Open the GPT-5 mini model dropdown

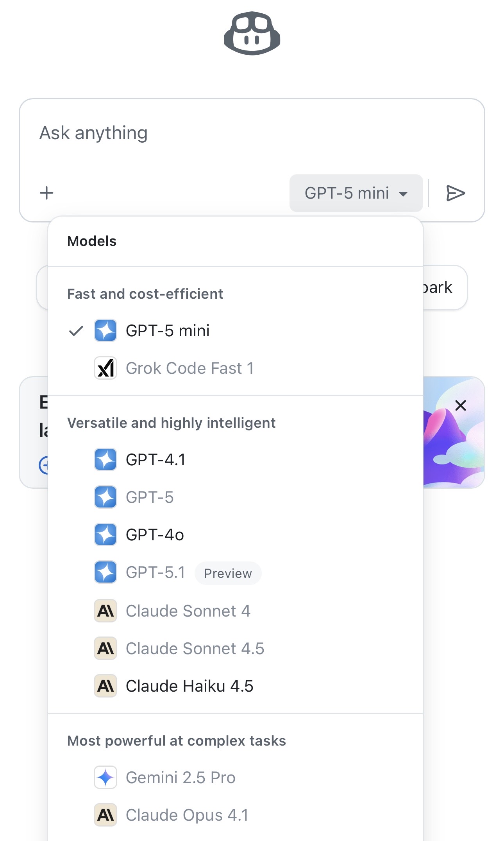(356, 193)
